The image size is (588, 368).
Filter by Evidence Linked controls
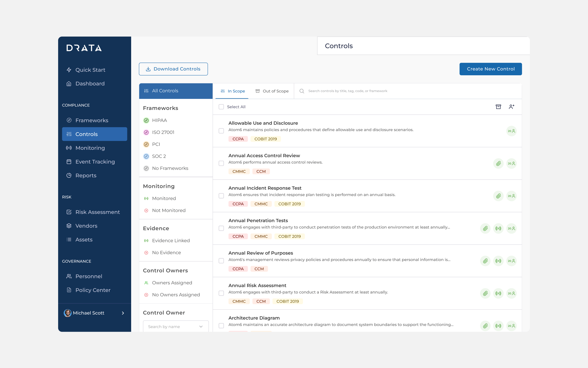[x=167, y=241]
